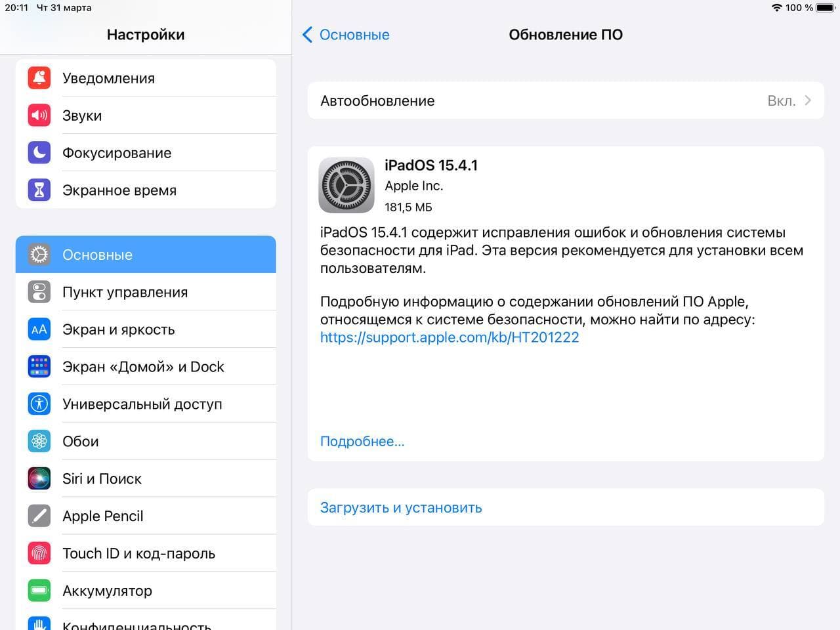
Task: Open Автообновление Вкл. setting
Action: click(566, 100)
